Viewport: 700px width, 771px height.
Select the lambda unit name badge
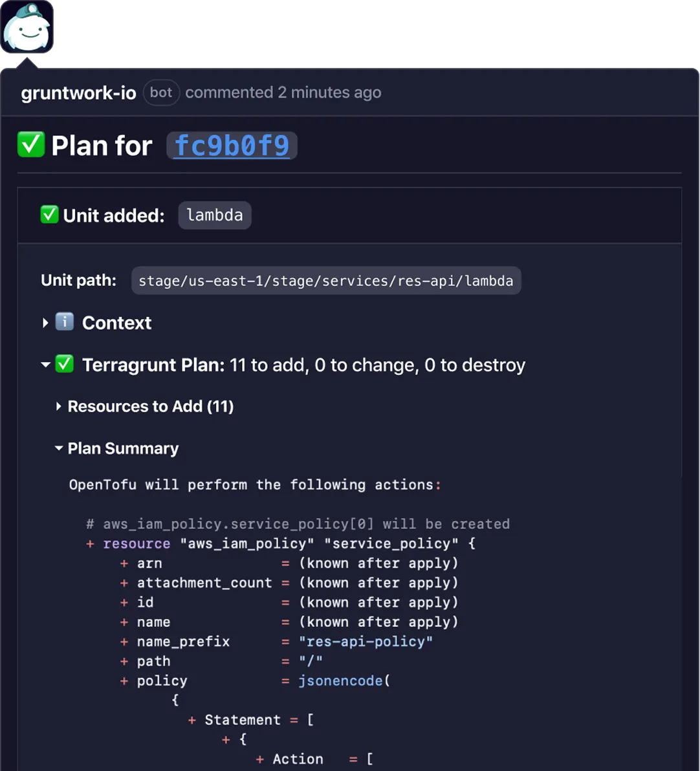(215, 215)
